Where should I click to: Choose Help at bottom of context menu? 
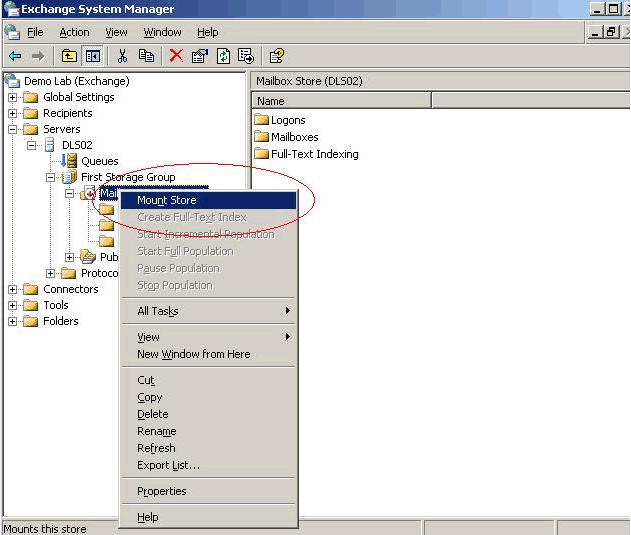[x=208, y=517]
